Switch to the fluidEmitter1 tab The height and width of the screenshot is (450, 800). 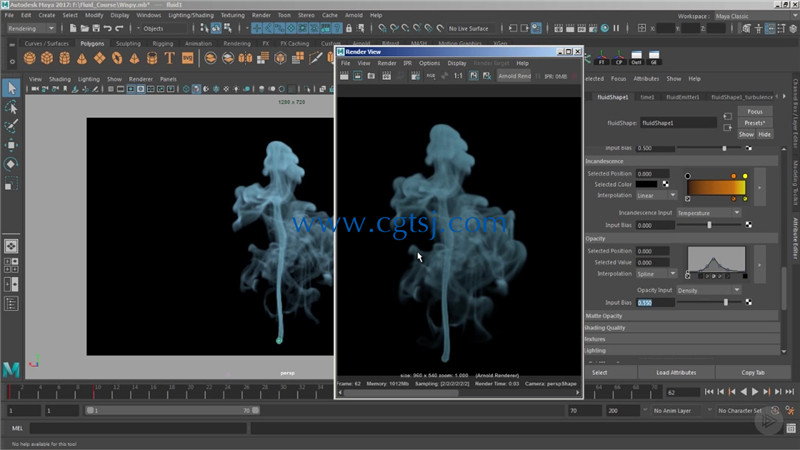click(x=683, y=97)
